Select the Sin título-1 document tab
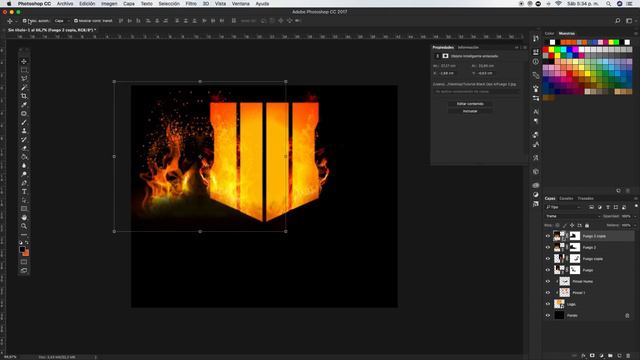The image size is (640, 360). tap(52, 30)
